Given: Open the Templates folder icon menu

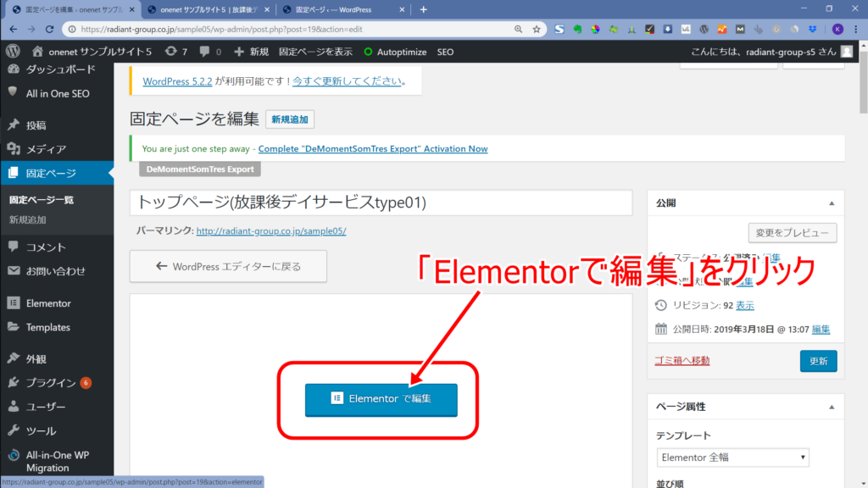Looking at the screenshot, I should click(14, 327).
